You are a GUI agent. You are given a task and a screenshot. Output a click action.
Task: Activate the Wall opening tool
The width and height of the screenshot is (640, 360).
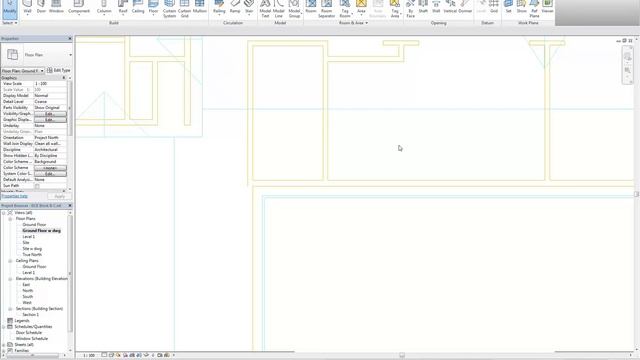(436, 7)
